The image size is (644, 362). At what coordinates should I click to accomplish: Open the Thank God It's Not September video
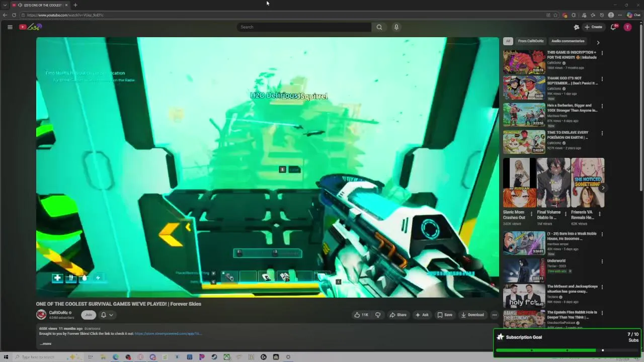pos(524,87)
